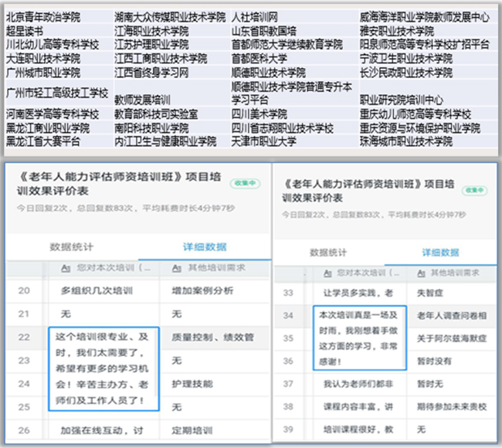502x448 pixels.
Task: Switch to 数据统计 tab in right survey panel
Action: point(328,253)
